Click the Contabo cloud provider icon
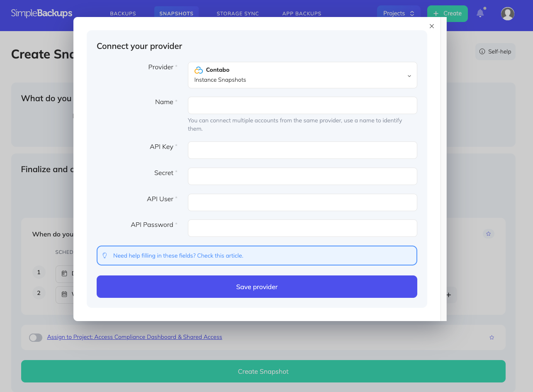The height and width of the screenshot is (392, 533). [199, 70]
